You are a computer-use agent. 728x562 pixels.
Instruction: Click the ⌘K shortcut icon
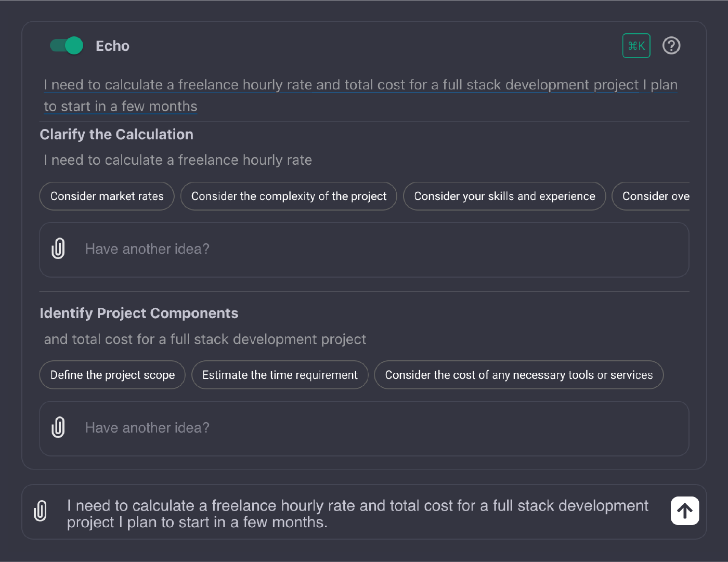pos(636,46)
